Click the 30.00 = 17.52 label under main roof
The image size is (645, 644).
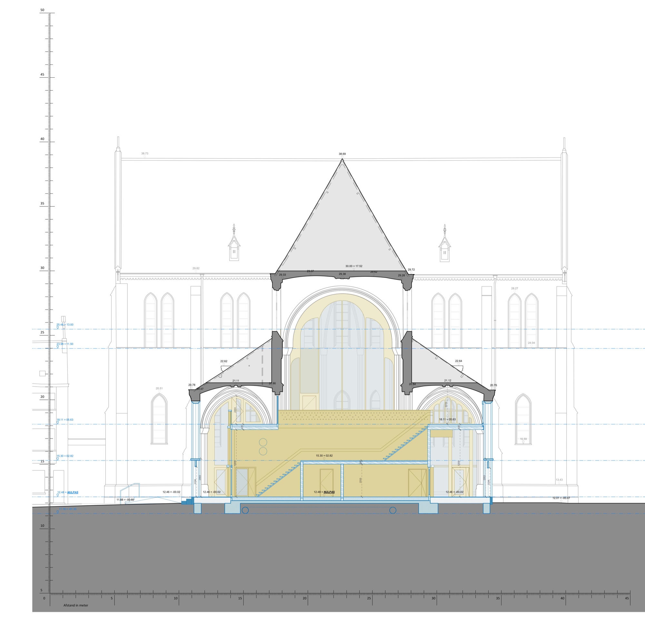click(x=353, y=266)
